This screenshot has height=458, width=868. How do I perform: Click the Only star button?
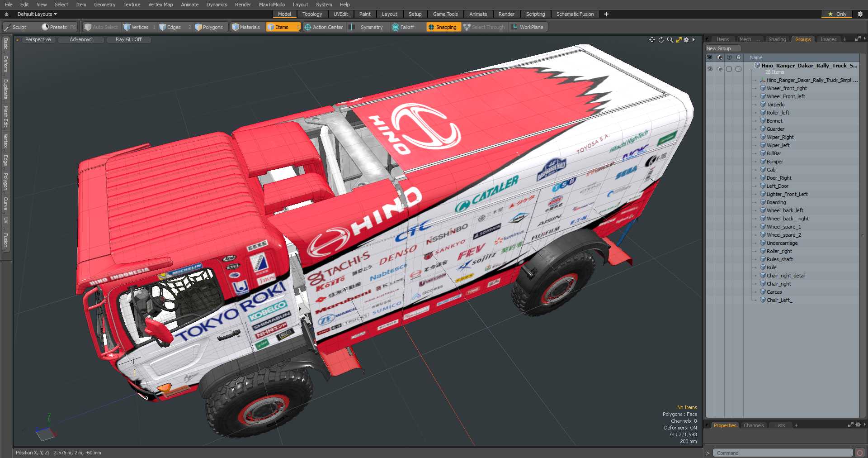click(837, 14)
